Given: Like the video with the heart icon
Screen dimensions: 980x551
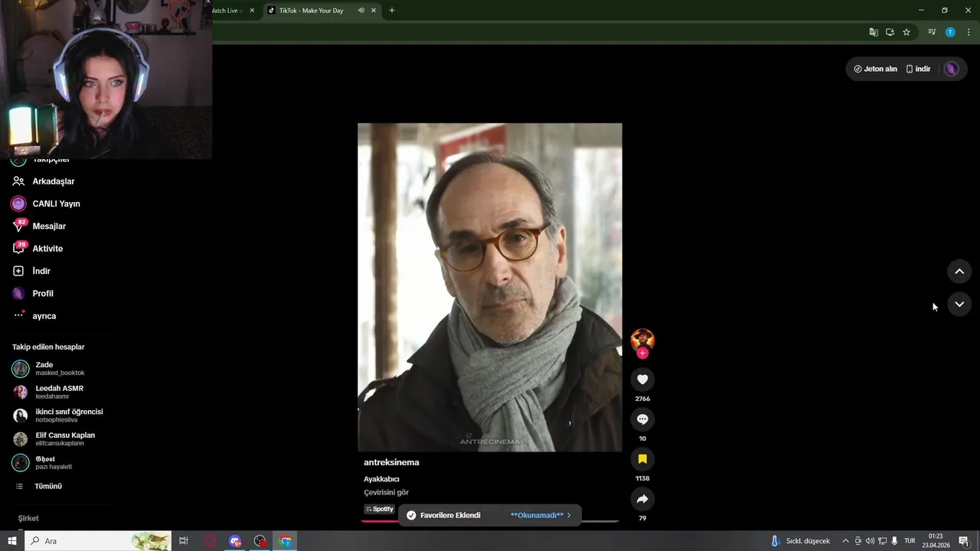Looking at the screenshot, I should tap(642, 380).
